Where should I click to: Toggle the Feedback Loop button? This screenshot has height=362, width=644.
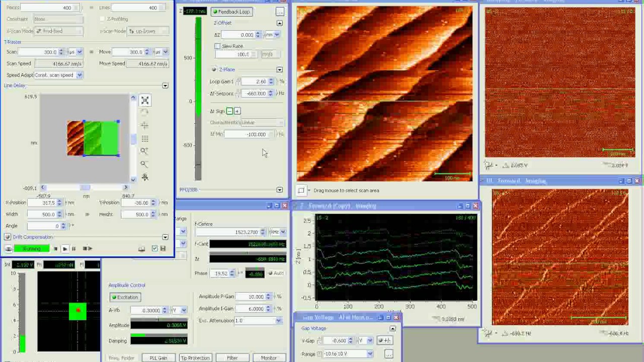point(231,12)
